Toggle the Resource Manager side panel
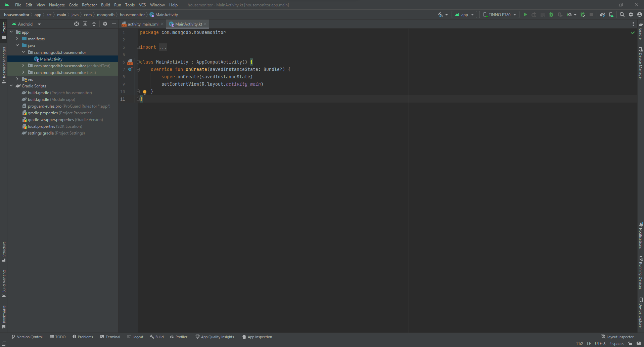The width and height of the screenshot is (644, 347). coord(4,65)
